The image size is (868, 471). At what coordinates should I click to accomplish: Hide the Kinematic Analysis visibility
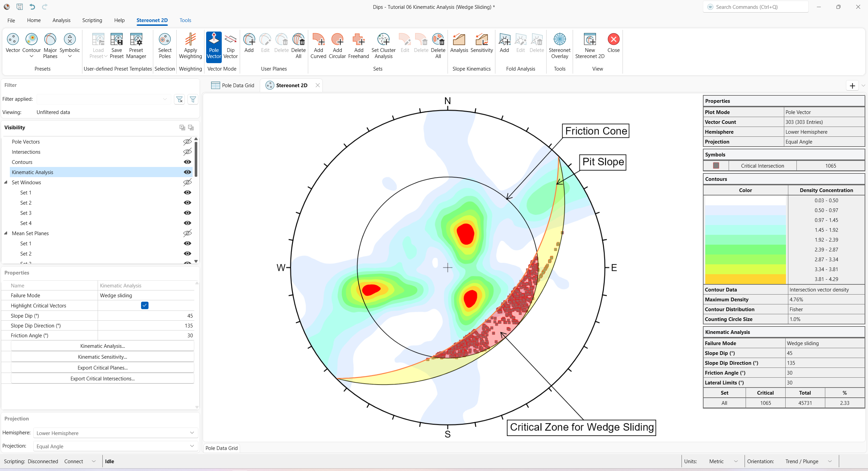pyautogui.click(x=188, y=172)
